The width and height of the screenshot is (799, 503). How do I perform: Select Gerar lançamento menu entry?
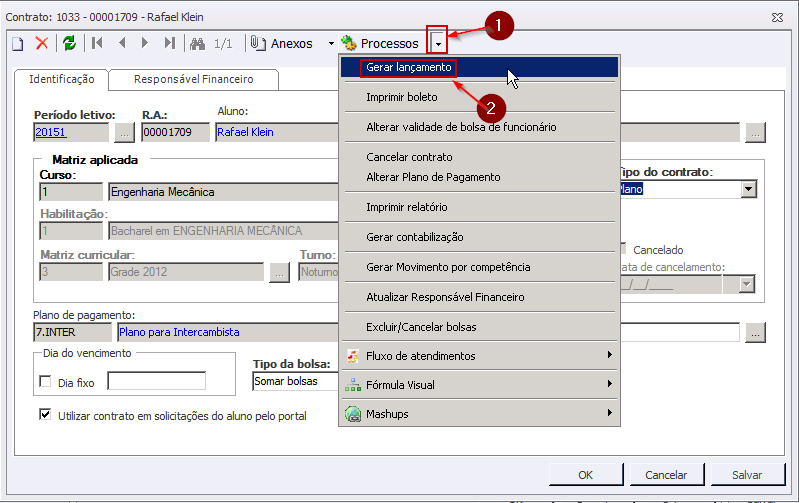tap(408, 67)
